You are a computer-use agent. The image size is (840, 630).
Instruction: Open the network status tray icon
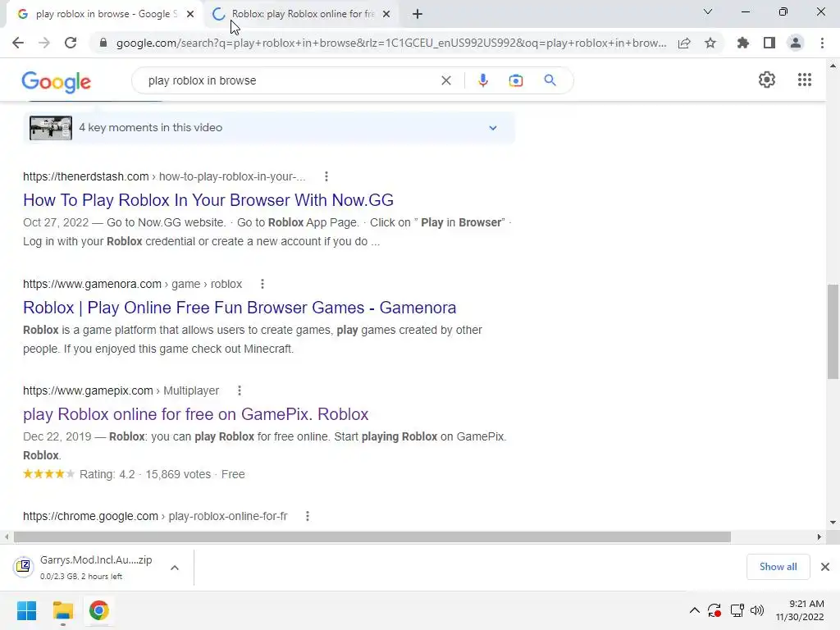tap(737, 610)
